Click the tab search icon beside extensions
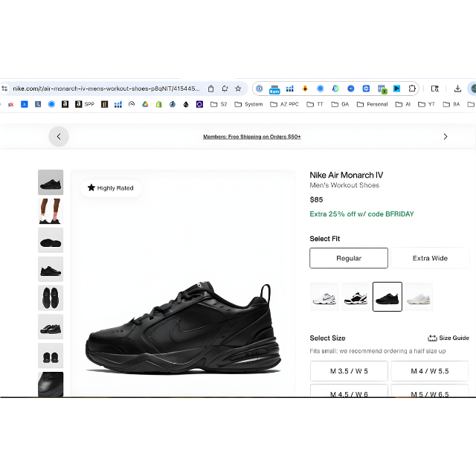This screenshot has width=476, height=476. tap(434, 89)
